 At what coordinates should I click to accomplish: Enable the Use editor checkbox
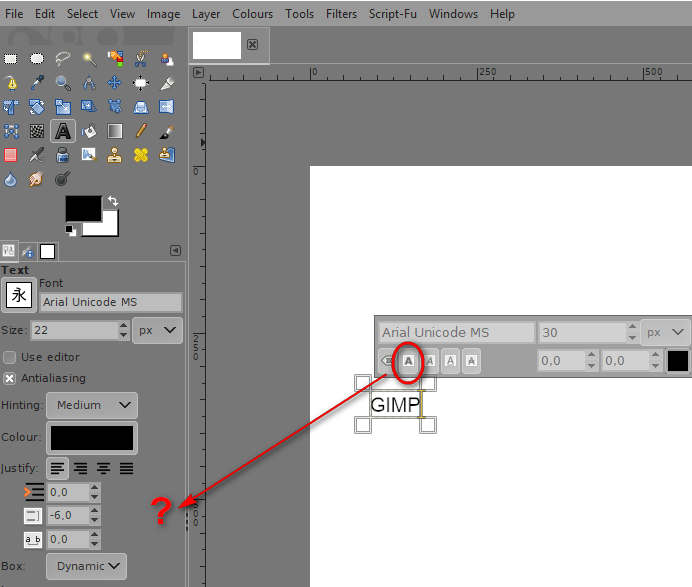coord(10,357)
